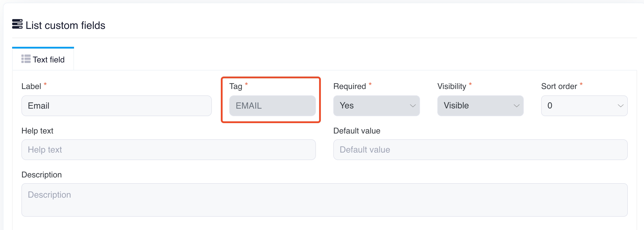Click the "Description" caption above text area
Screen dimensions: 644x230
coord(42,175)
